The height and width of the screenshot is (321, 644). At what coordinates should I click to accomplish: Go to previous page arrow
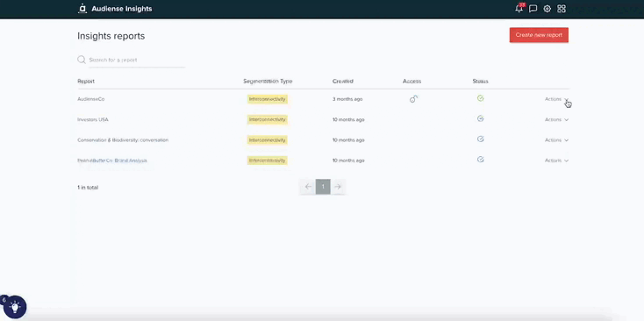coord(308,187)
